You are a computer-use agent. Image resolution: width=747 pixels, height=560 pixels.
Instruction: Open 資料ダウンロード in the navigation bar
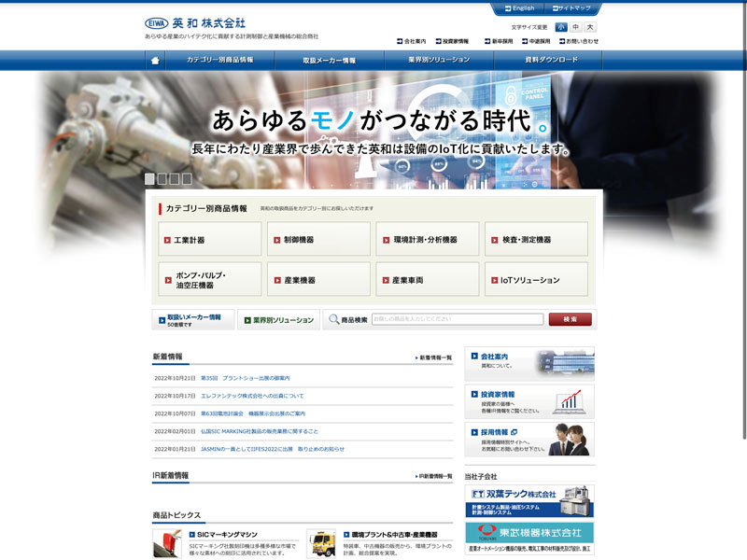coord(551,60)
